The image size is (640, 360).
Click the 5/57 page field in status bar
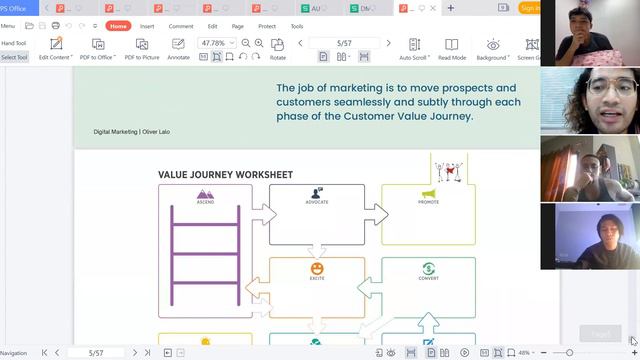pyautogui.click(x=96, y=353)
